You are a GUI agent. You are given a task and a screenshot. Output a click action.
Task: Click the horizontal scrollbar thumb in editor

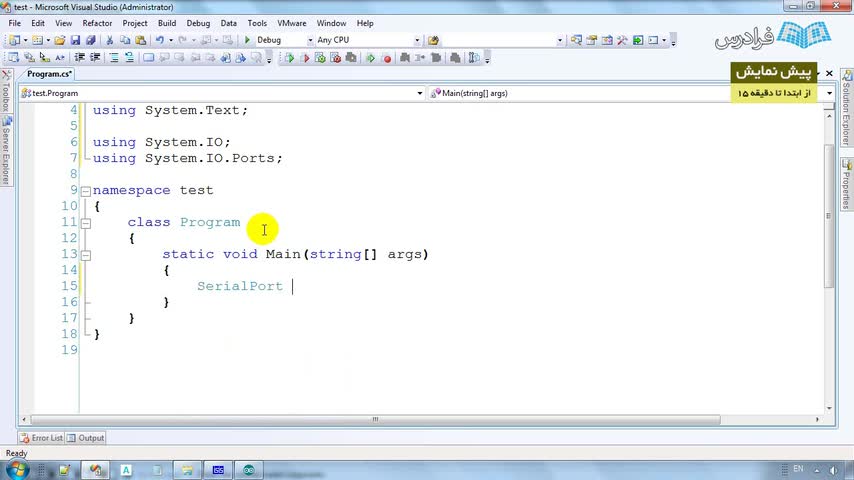click(375, 420)
